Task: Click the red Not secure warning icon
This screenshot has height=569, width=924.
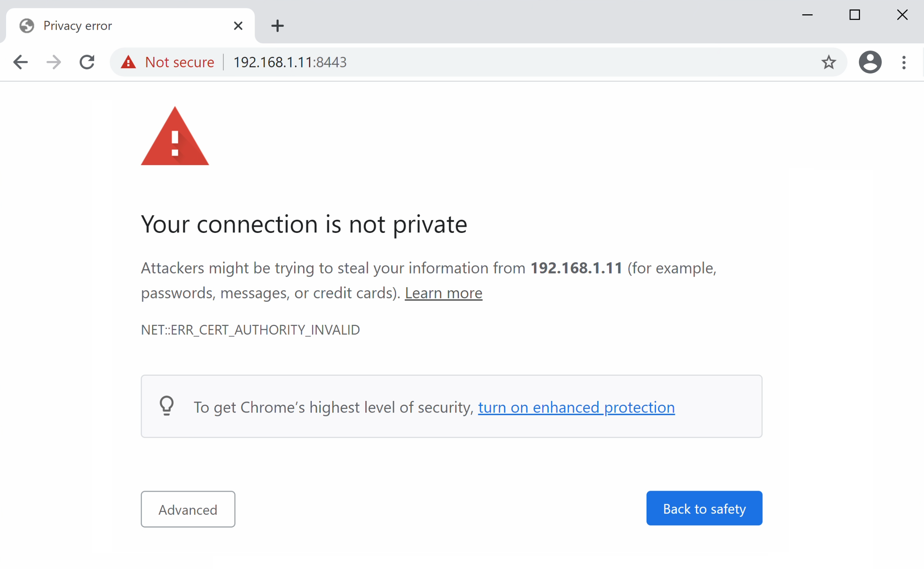Action: click(x=128, y=62)
